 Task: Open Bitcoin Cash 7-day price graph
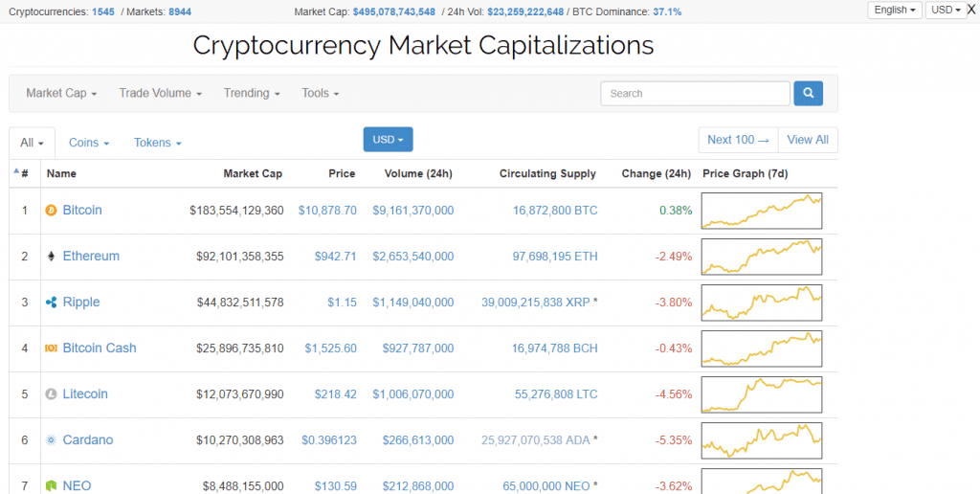(x=762, y=348)
